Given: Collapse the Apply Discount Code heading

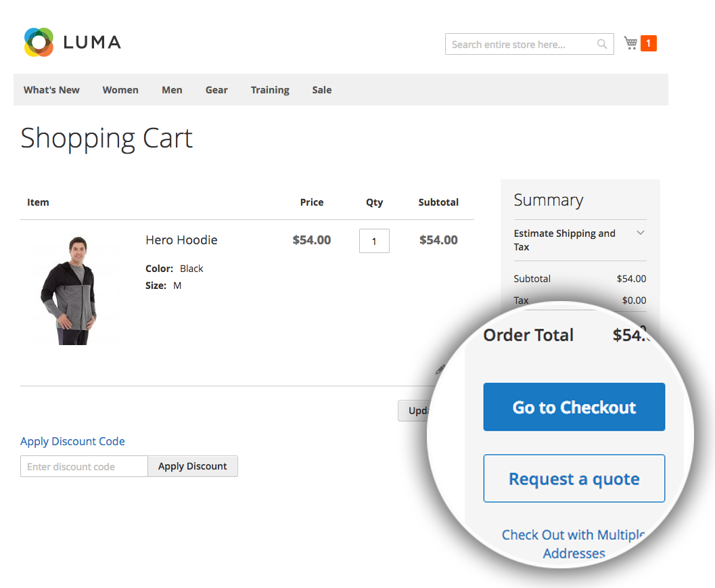Looking at the screenshot, I should [72, 441].
